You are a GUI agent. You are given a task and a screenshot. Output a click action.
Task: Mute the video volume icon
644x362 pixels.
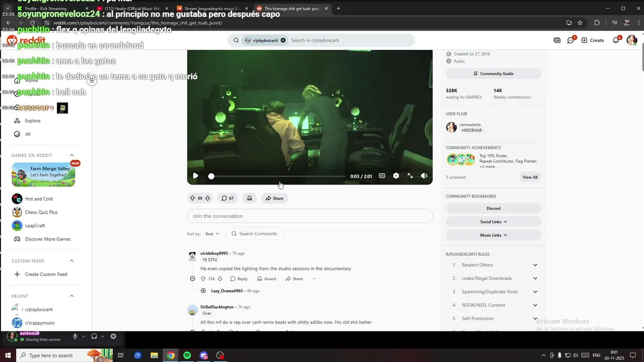pyautogui.click(x=424, y=176)
